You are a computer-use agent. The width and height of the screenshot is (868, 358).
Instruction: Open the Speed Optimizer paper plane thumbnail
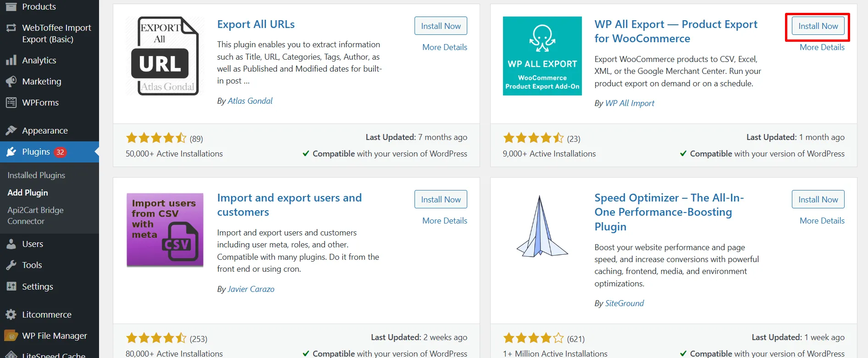[542, 226]
